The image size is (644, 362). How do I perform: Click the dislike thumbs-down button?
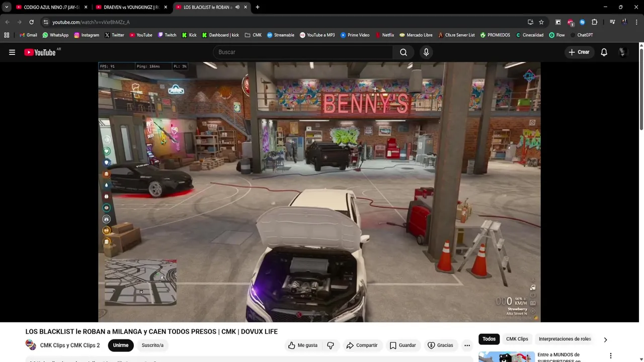tap(331, 345)
